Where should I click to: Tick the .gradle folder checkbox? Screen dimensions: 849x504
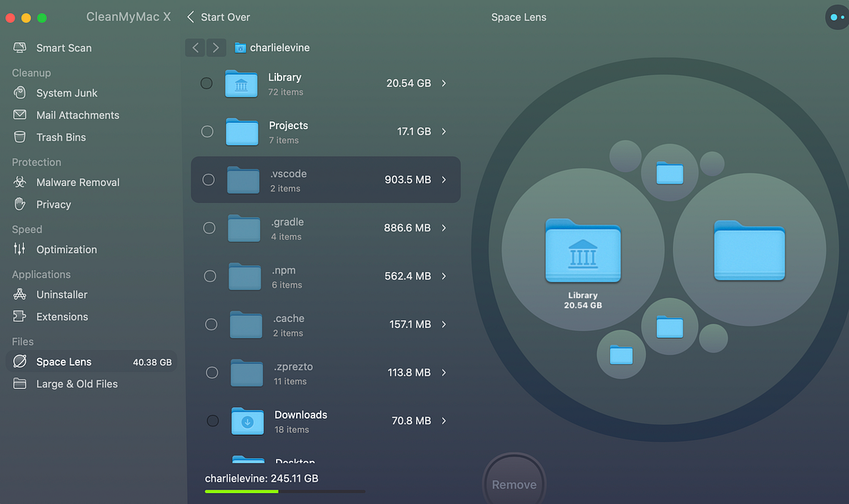click(x=209, y=227)
